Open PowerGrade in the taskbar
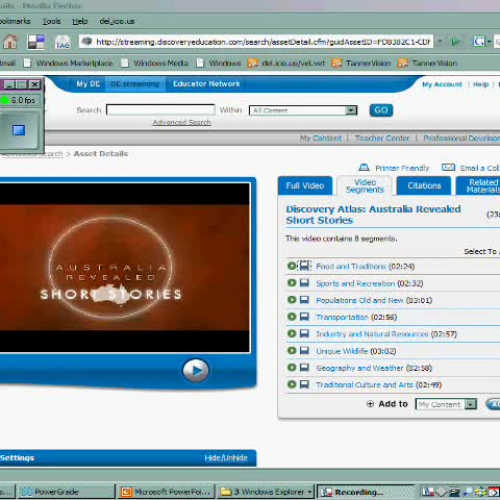This screenshot has height=500, width=500. click(65, 492)
